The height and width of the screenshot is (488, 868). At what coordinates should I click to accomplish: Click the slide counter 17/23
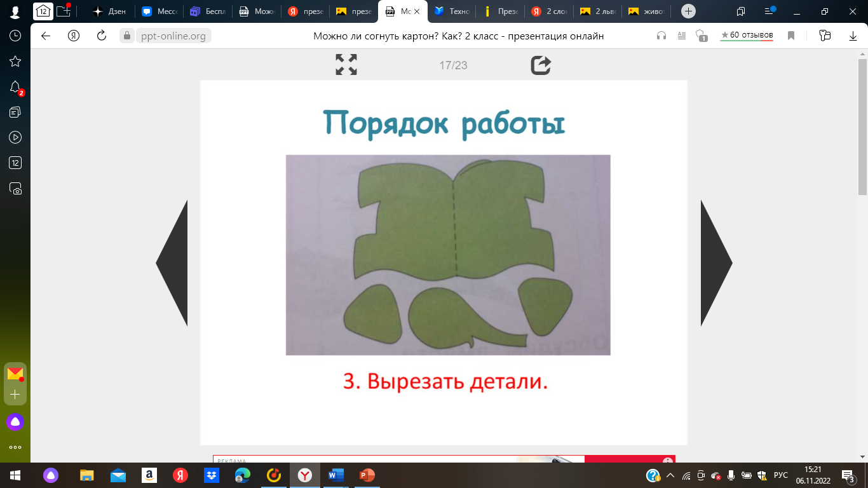coord(453,65)
